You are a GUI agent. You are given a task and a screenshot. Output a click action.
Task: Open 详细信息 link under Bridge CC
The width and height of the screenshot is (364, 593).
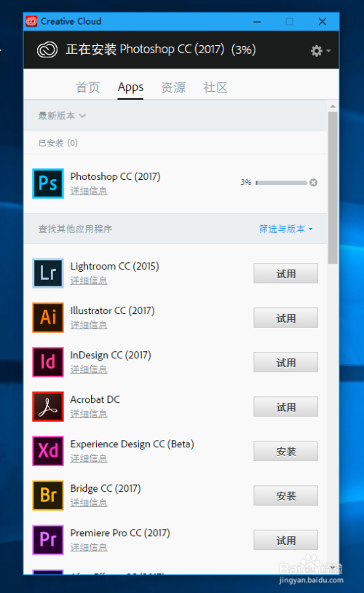89,503
